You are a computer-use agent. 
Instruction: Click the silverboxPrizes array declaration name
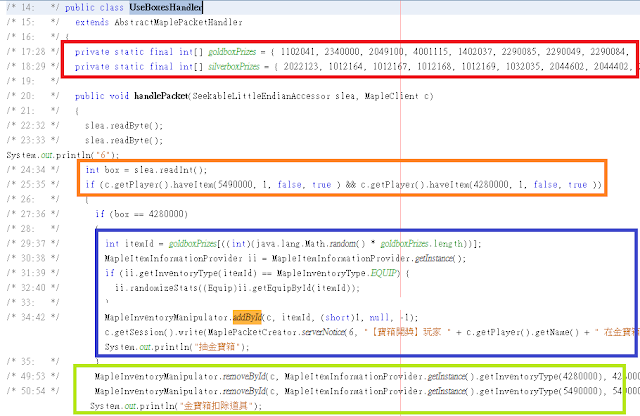(233, 67)
